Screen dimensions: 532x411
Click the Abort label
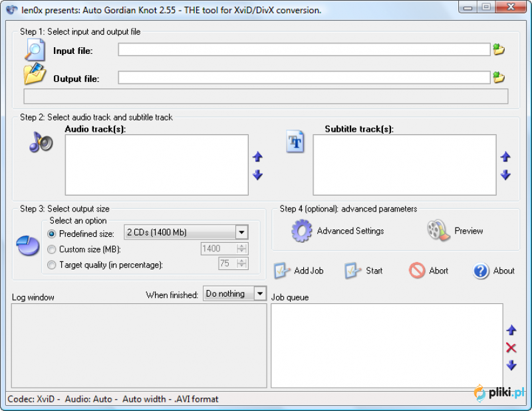tap(439, 271)
